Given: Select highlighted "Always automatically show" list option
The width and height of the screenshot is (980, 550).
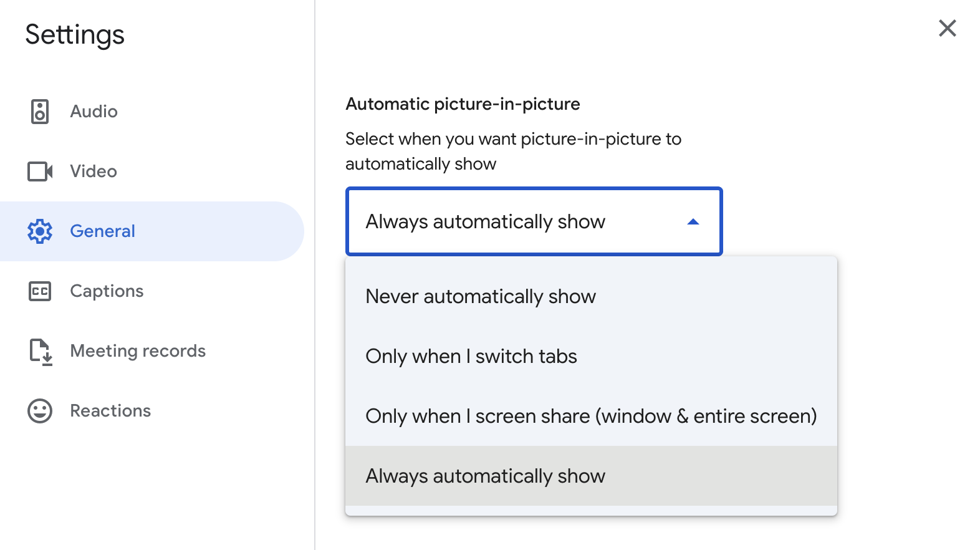Looking at the screenshot, I should [485, 476].
